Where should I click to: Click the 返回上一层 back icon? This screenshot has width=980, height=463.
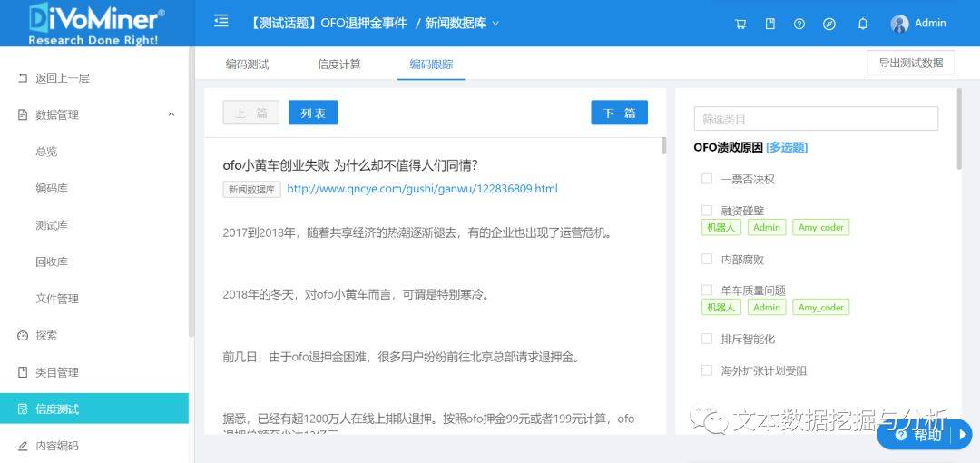[23, 78]
